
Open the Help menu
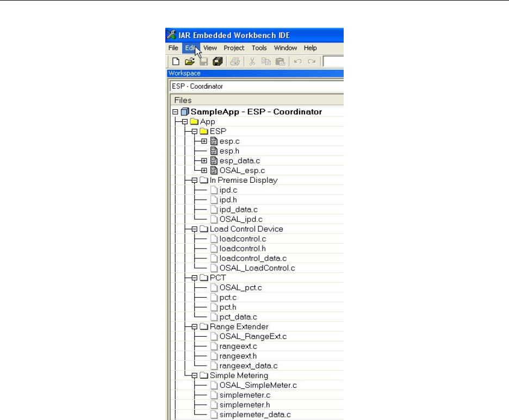click(310, 48)
